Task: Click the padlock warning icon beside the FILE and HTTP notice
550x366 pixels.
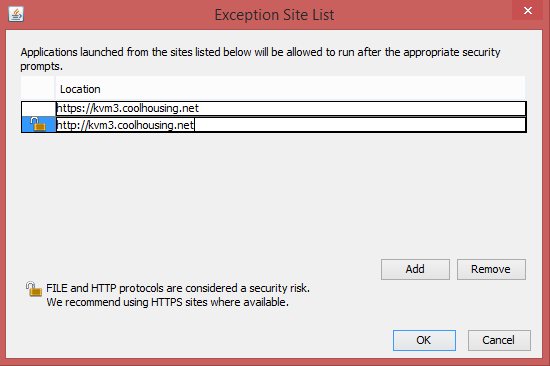Action: pos(34,289)
